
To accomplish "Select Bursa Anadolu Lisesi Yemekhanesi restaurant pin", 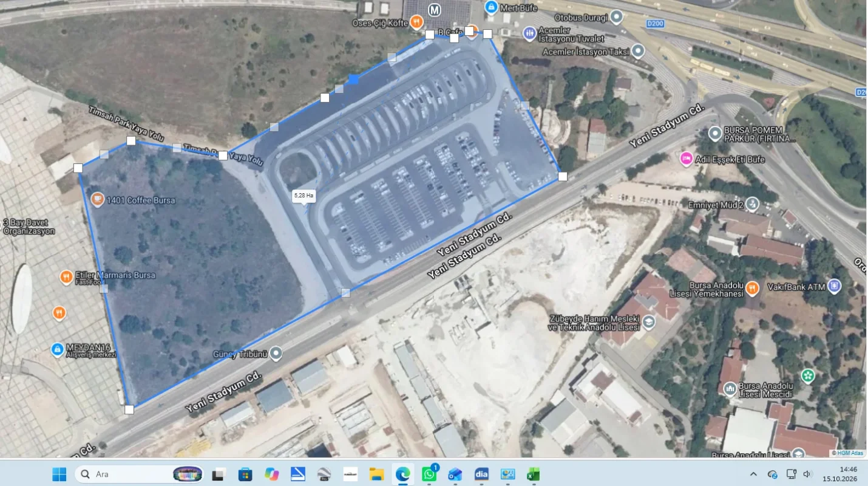I will (x=752, y=288).
